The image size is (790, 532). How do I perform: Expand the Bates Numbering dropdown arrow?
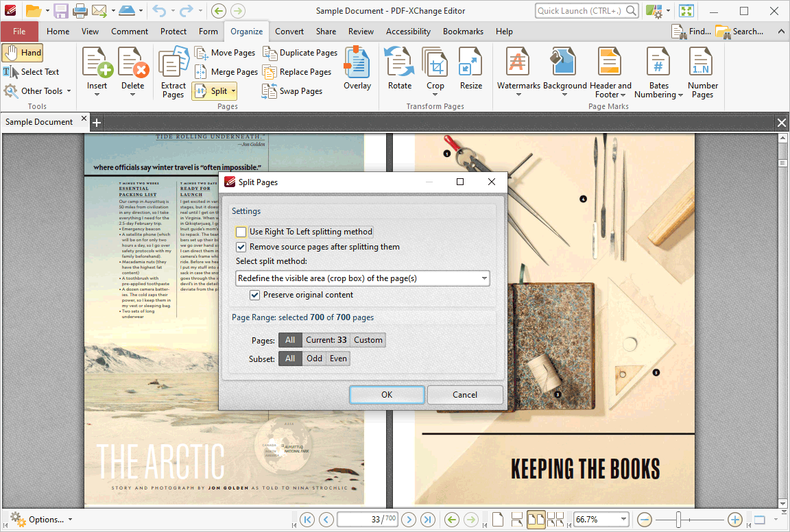click(x=680, y=95)
